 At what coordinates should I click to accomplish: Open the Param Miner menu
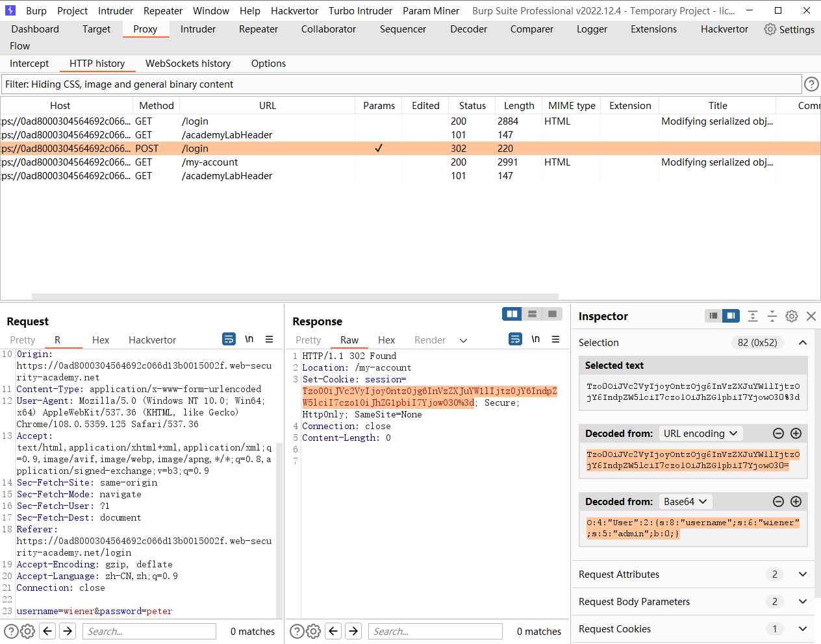431,11
